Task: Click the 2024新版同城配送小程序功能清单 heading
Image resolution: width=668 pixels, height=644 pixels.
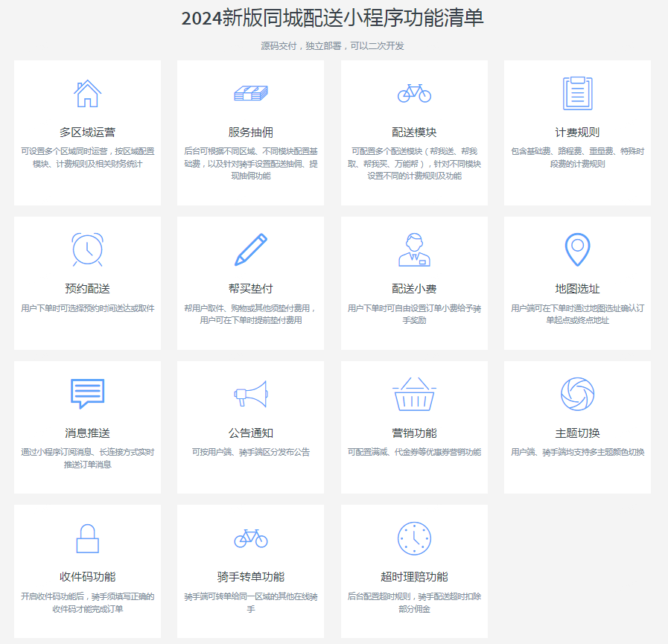Action: coord(333,18)
